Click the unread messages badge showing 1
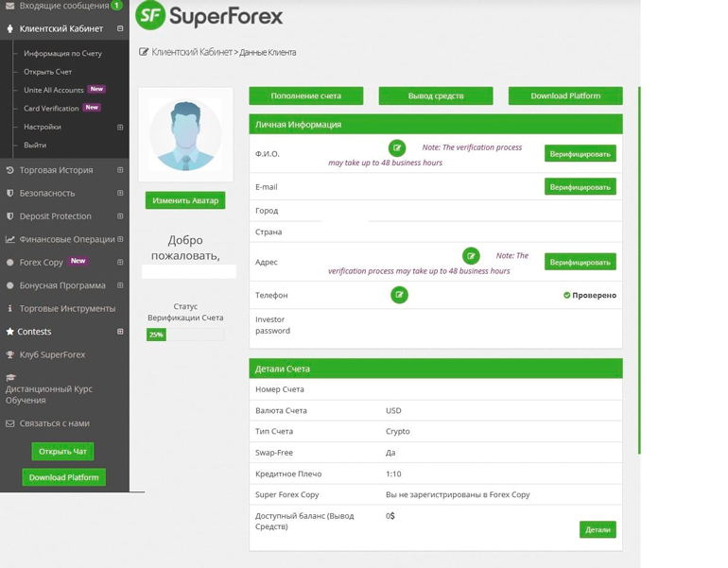This screenshot has width=728, height=568. [x=116, y=5]
